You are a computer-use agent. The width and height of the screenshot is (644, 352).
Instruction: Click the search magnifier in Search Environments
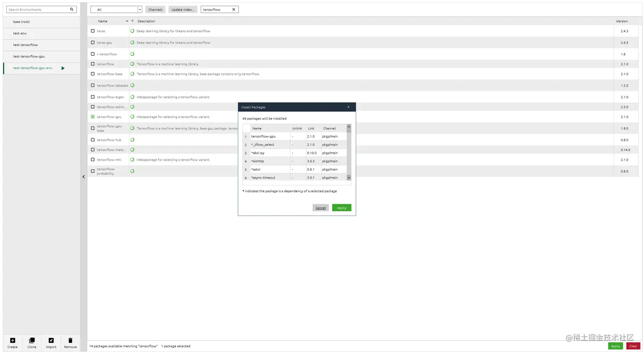[x=72, y=9]
